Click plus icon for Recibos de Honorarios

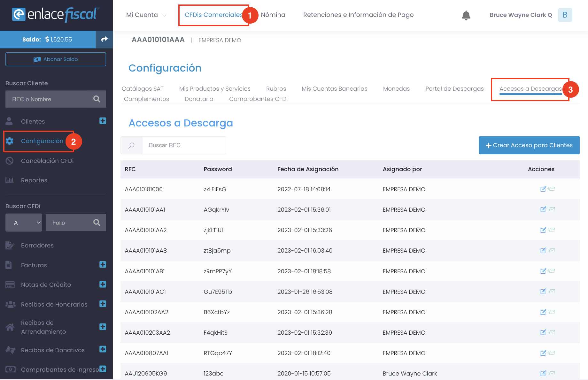pos(103,304)
